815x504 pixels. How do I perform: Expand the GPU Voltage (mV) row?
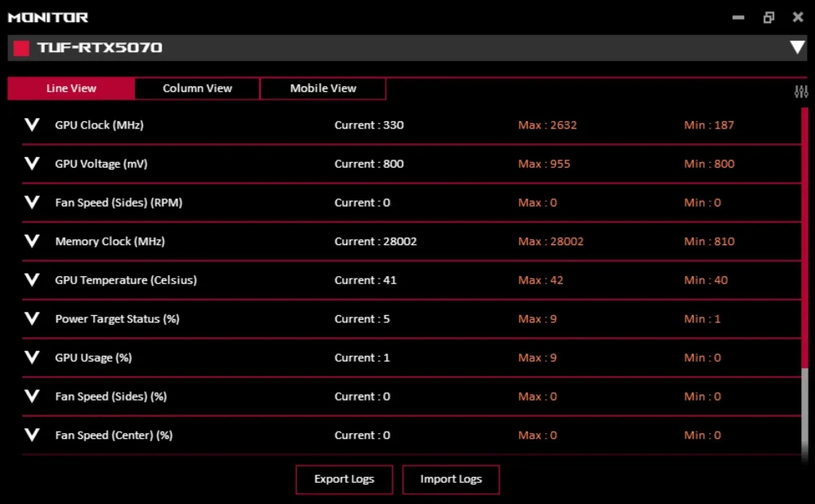33,164
